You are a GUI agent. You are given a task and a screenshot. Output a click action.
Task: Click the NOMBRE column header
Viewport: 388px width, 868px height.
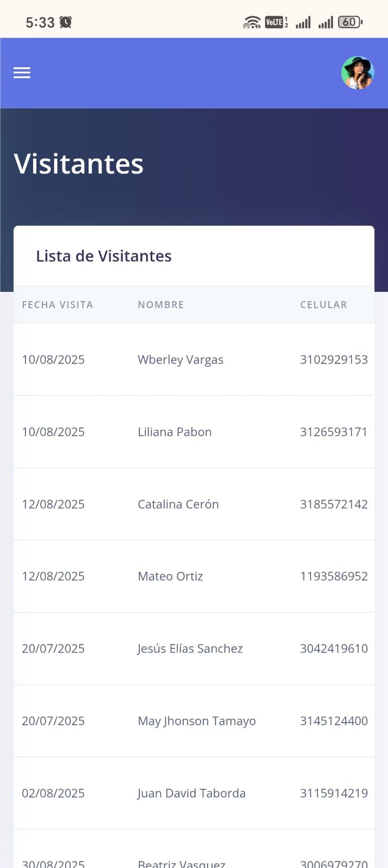pyautogui.click(x=161, y=305)
